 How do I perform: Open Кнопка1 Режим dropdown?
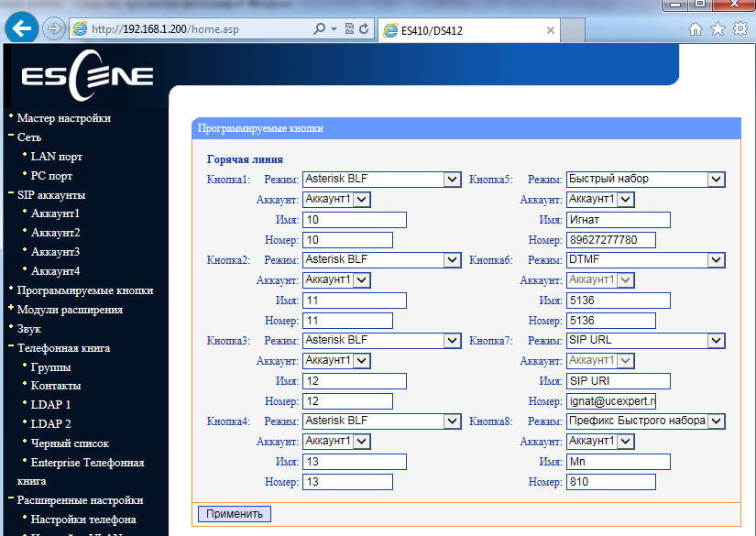pos(381,180)
